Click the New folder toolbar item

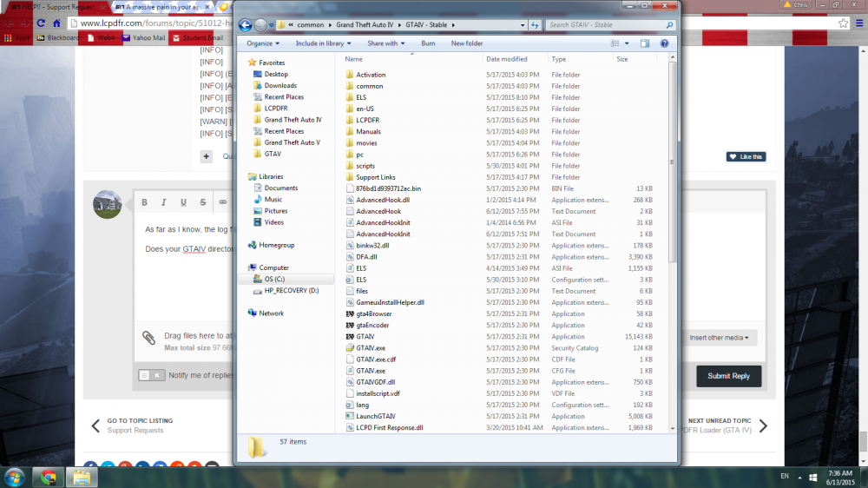point(467,43)
